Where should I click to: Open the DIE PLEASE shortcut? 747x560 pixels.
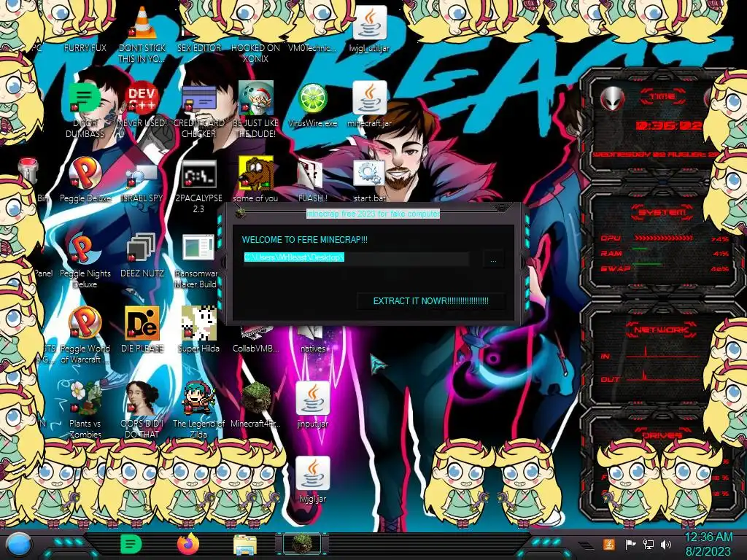coord(142,323)
